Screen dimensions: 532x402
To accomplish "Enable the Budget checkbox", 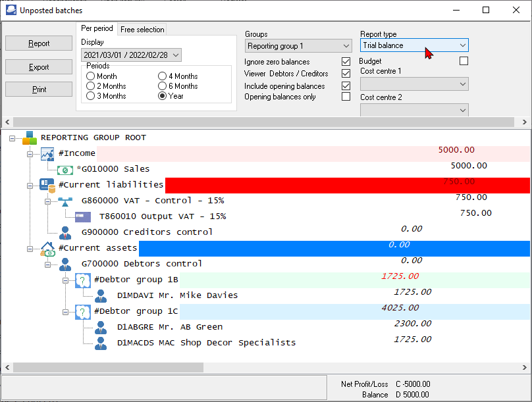I will point(464,60).
